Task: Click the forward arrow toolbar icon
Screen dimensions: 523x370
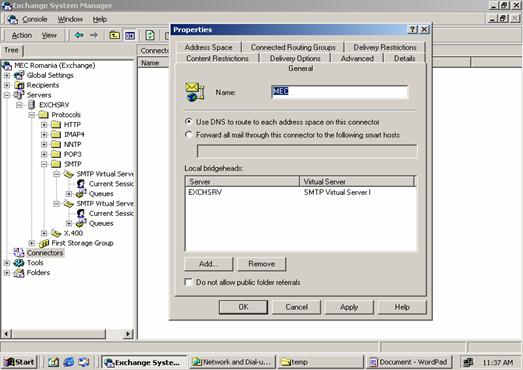Action: click(94, 35)
